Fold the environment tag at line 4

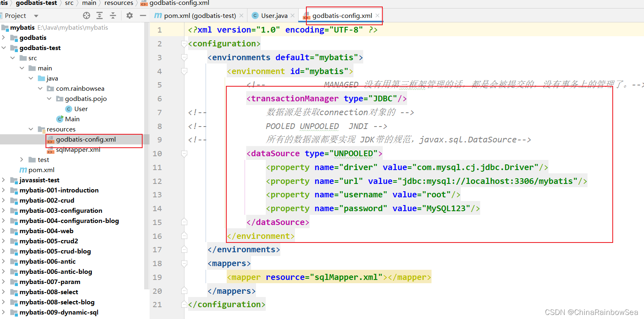tap(184, 71)
